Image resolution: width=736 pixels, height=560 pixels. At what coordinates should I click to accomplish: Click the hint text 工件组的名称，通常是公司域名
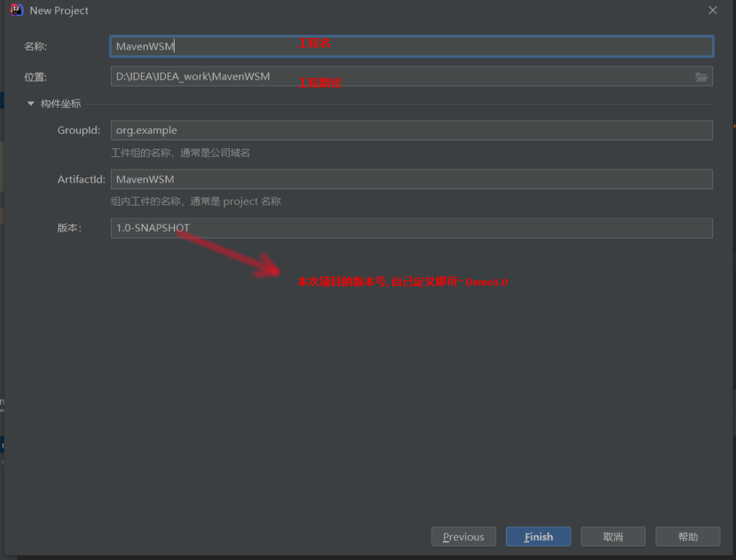pos(181,153)
